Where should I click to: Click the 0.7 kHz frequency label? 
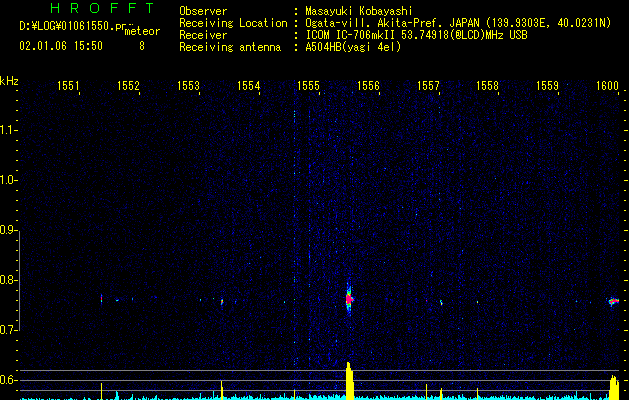(9, 330)
